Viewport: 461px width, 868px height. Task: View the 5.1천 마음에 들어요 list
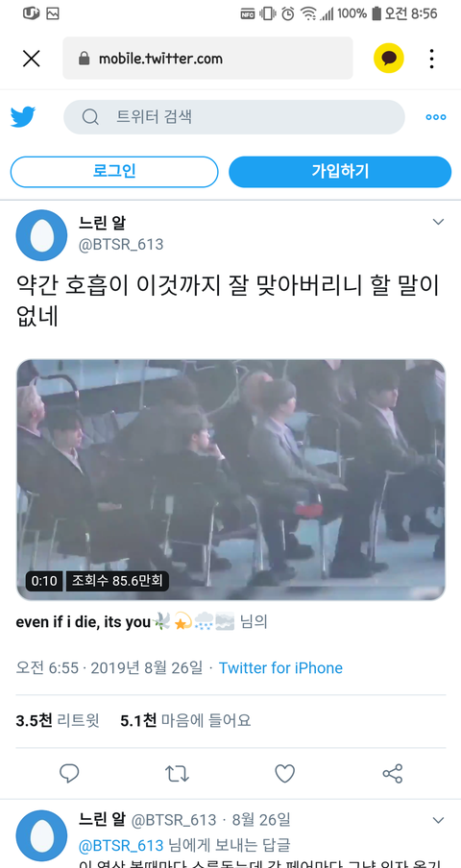[x=186, y=720]
